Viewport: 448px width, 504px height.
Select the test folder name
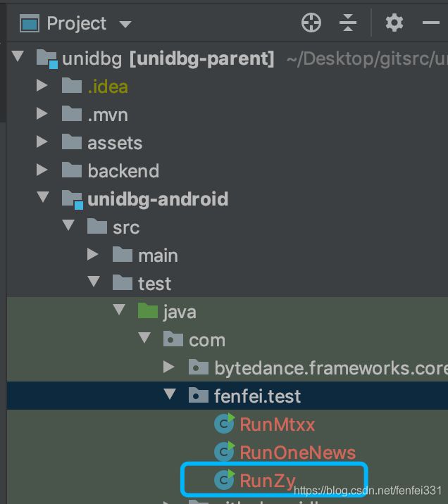pyautogui.click(x=155, y=284)
